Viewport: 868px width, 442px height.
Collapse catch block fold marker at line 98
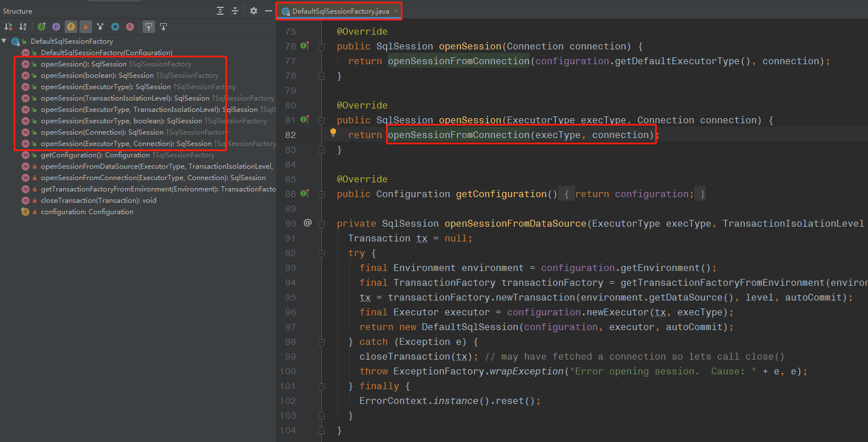[321, 342]
